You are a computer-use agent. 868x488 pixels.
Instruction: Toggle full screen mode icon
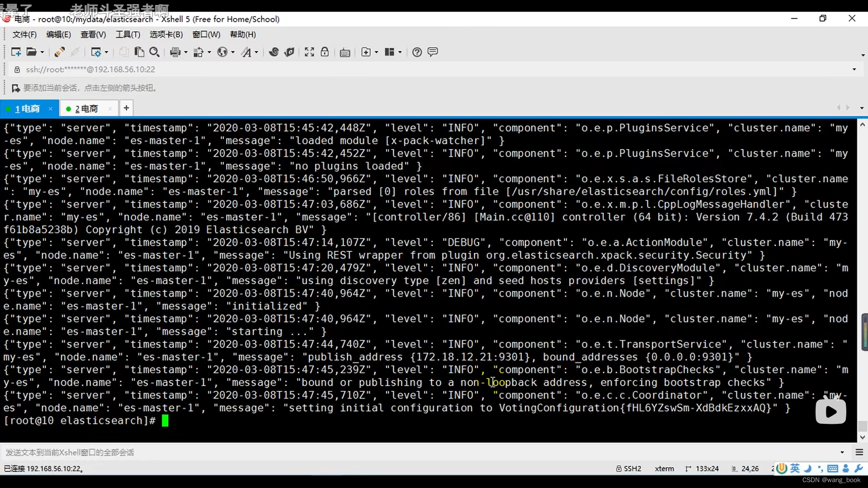[309, 52]
